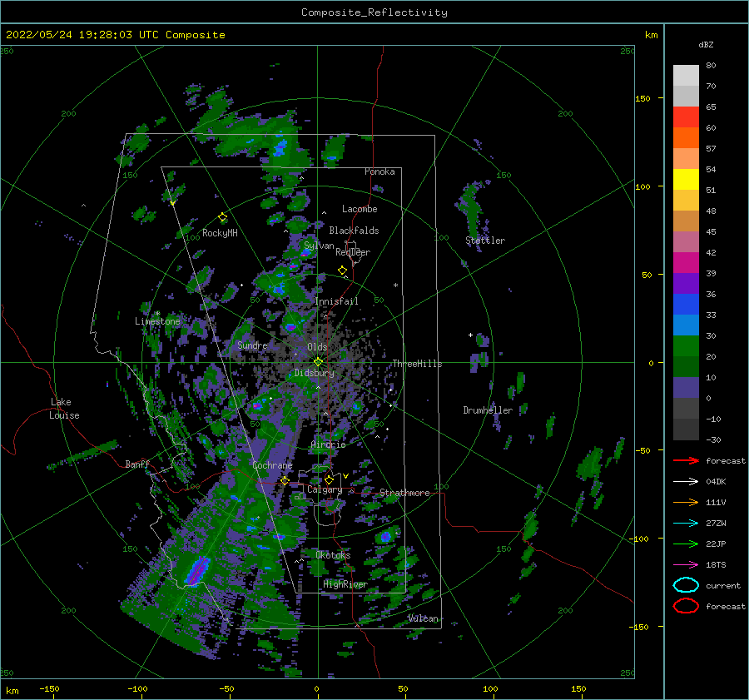
Task: Select the dark orange 60 dBZ swatch
Action: coord(686,137)
